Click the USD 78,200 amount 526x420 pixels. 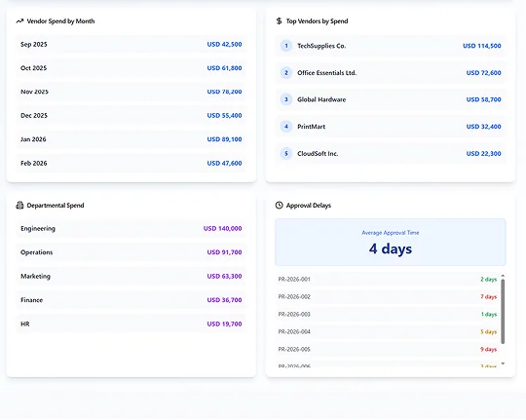[224, 92]
